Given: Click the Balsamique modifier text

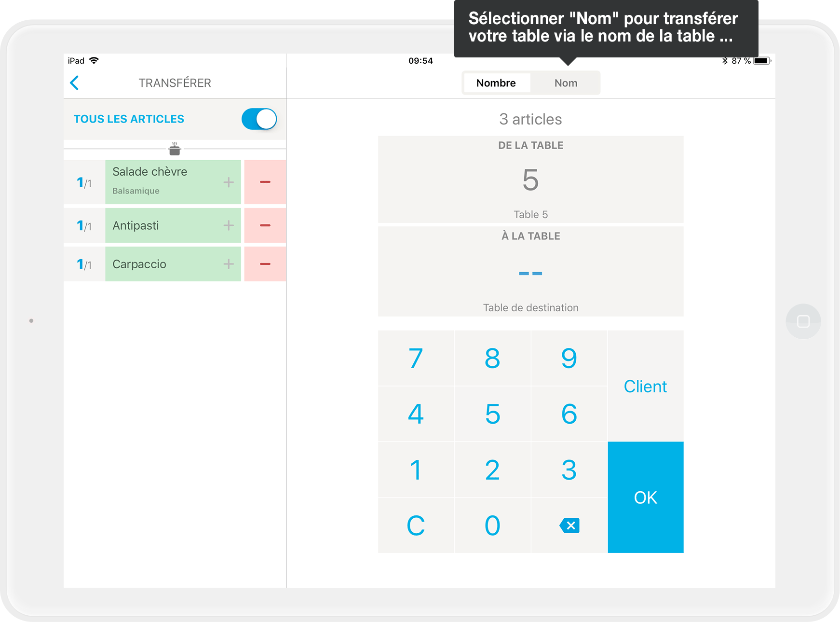Looking at the screenshot, I should tap(136, 191).
